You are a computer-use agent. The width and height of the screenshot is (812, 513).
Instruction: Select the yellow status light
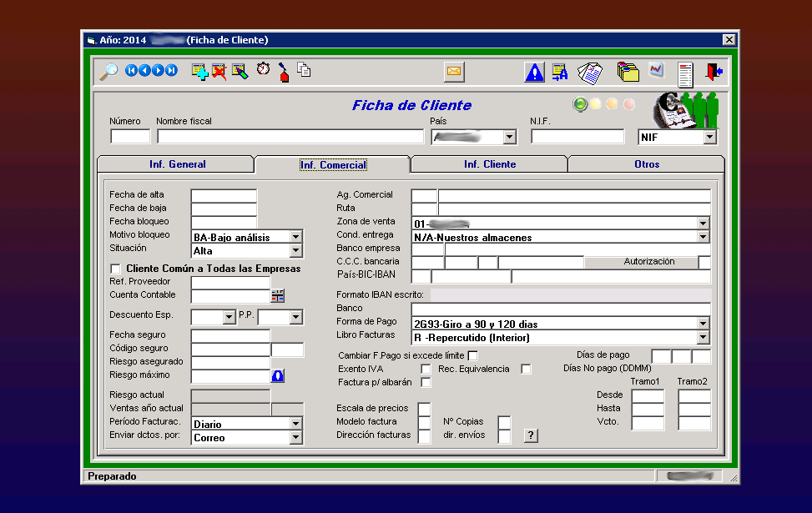coord(596,104)
